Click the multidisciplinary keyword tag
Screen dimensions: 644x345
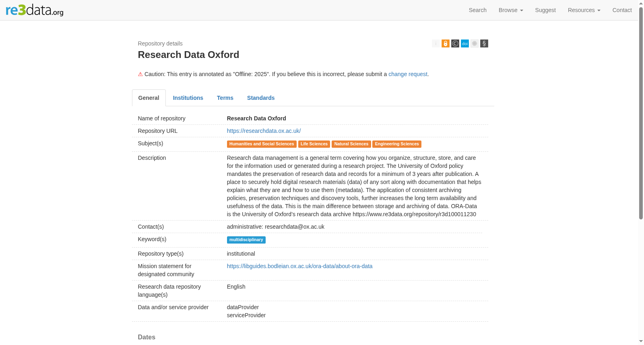246,240
